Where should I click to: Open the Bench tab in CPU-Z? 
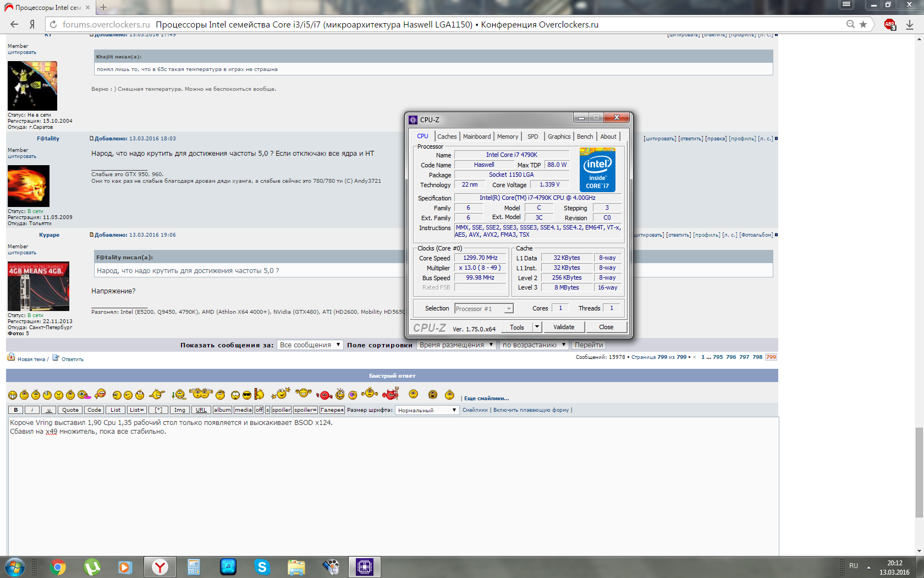pos(585,137)
